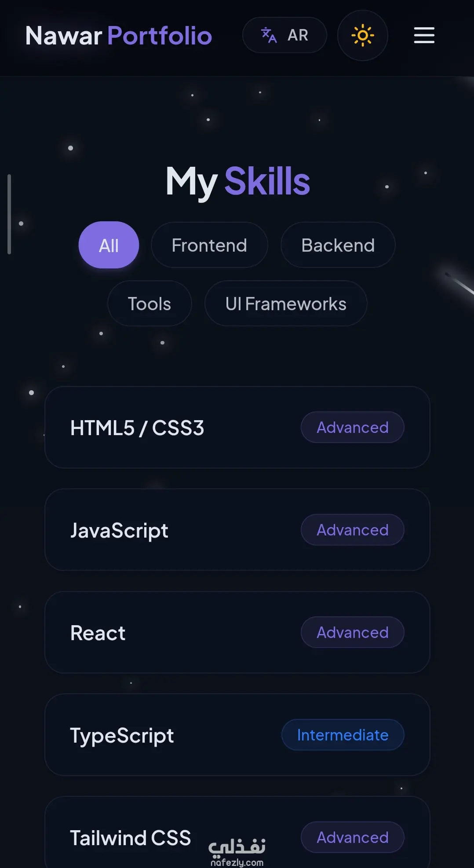Go to Nawar Portfolio home logo
474x868 pixels.
(119, 36)
